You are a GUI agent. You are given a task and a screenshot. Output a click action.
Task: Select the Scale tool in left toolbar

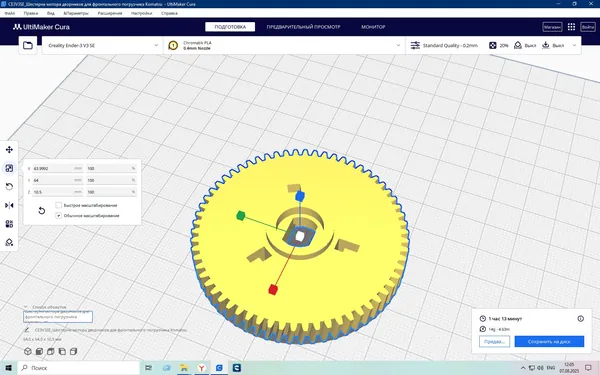pos(9,168)
